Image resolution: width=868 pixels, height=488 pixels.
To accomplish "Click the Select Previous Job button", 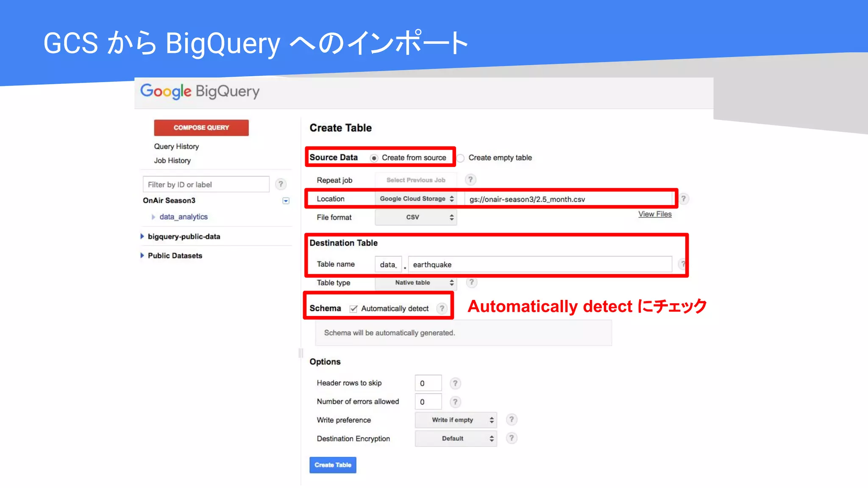I will click(x=416, y=180).
